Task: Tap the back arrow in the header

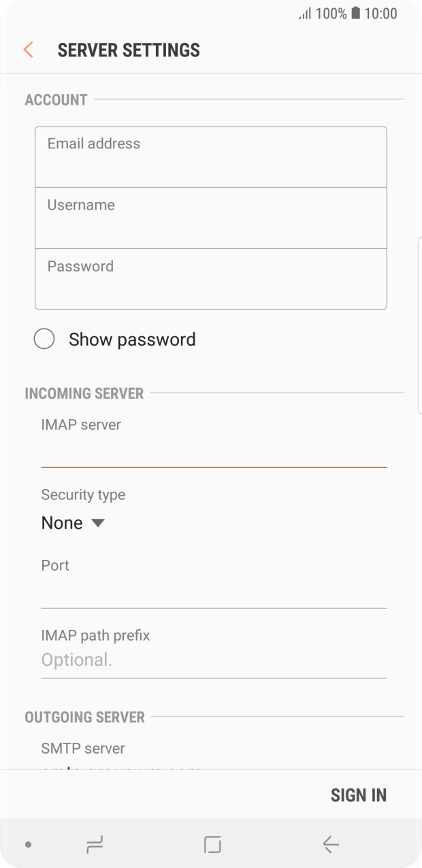Action: click(27, 50)
